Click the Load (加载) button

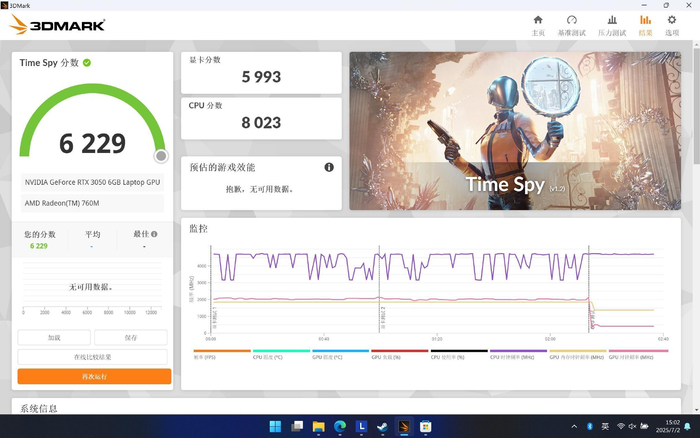coord(54,338)
